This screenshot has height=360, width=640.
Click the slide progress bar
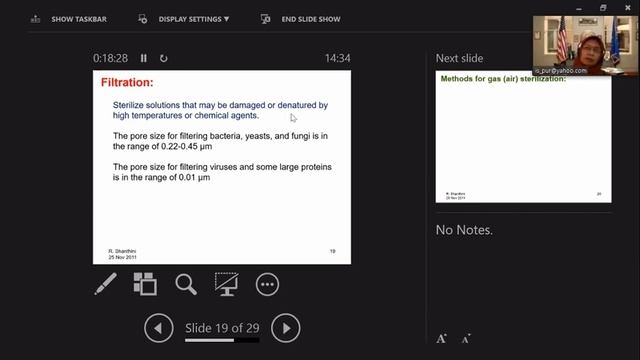(x=222, y=340)
